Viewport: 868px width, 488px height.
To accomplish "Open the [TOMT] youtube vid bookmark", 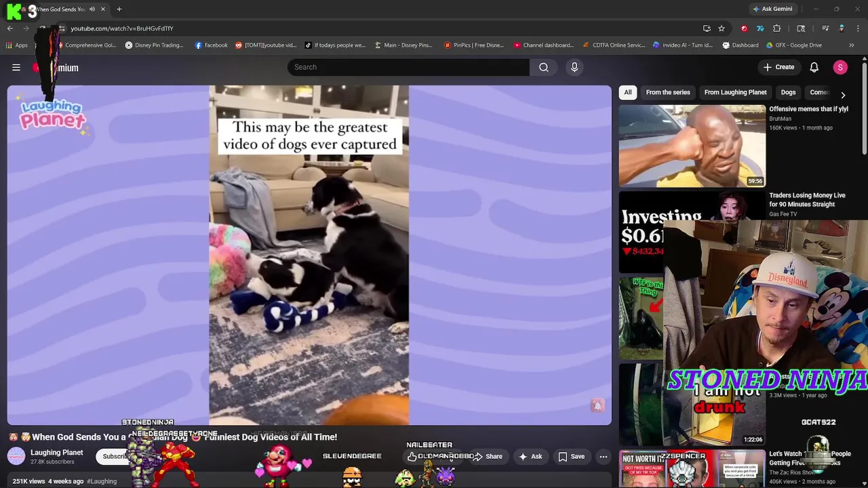I will click(266, 45).
